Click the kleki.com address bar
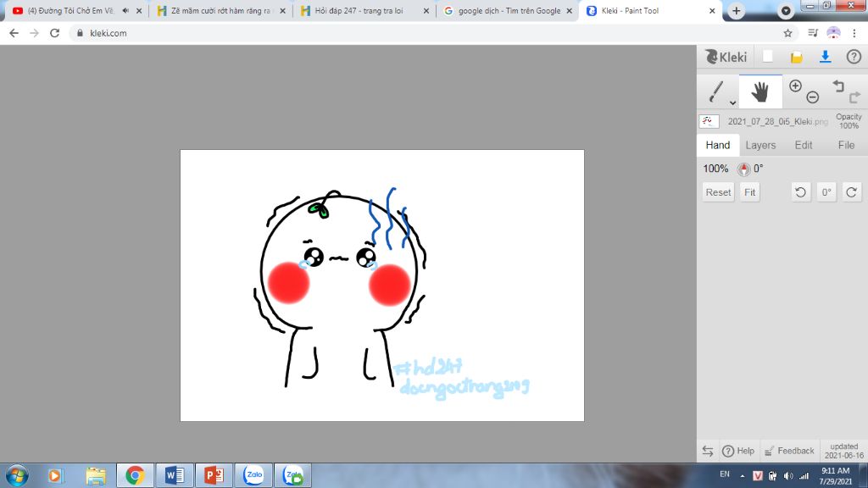 click(426, 33)
